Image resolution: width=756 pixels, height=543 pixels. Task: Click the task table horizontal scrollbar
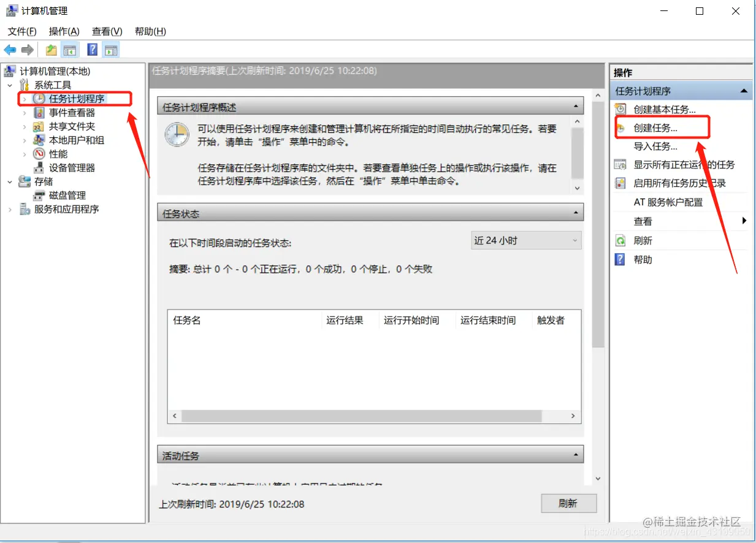(362, 416)
